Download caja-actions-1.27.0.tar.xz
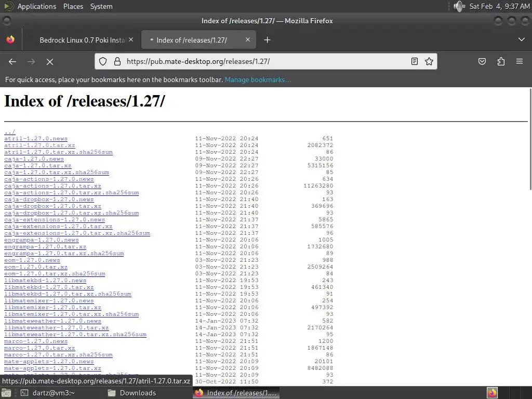The height and width of the screenshot is (399, 532). (x=52, y=186)
